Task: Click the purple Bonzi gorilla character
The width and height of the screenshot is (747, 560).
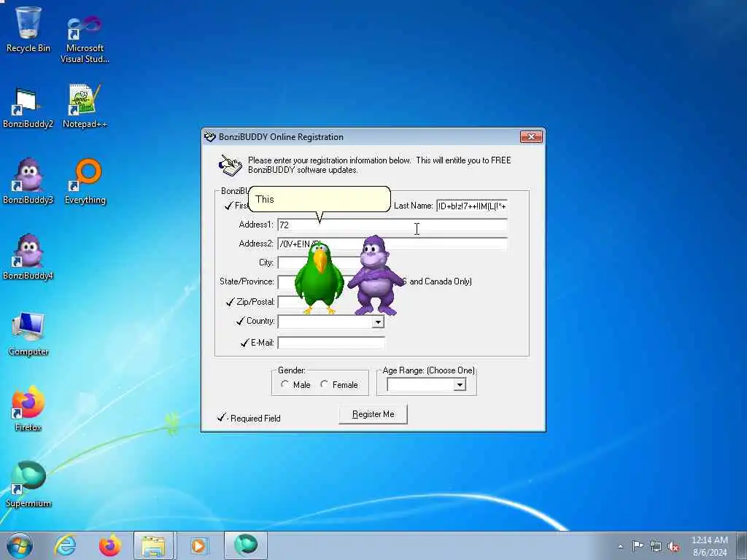Action: pos(376,275)
